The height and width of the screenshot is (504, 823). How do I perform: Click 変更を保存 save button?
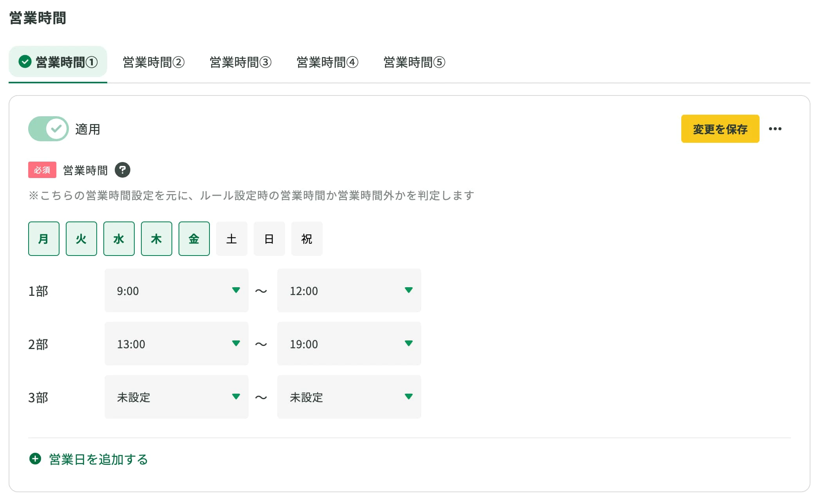coord(720,129)
